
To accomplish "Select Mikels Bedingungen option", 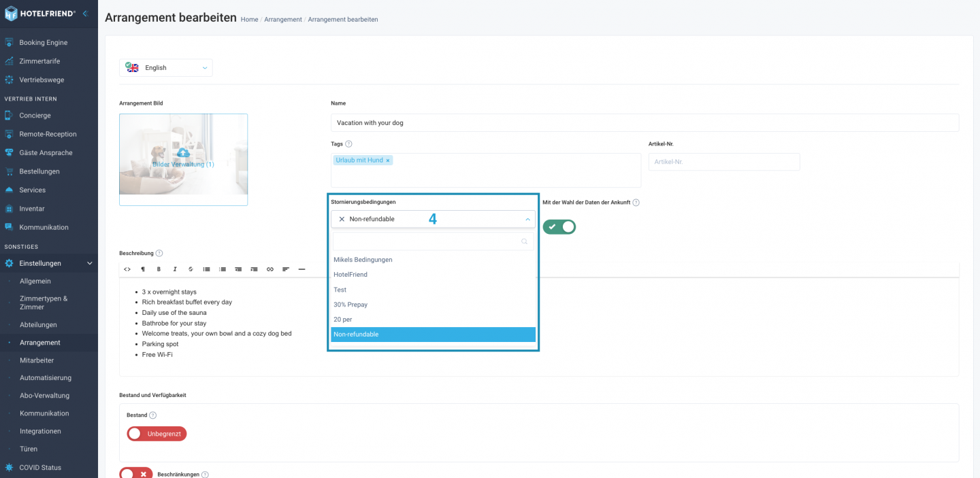I will pyautogui.click(x=433, y=260).
